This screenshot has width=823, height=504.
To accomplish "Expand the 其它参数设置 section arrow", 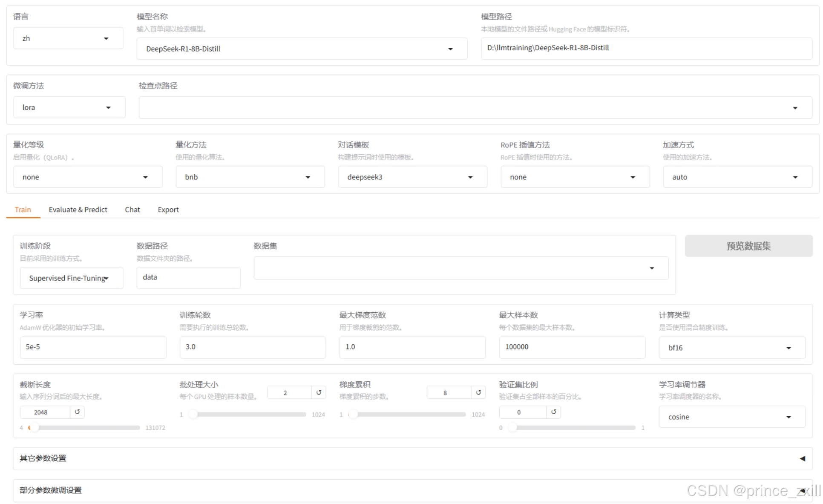I will (802, 458).
